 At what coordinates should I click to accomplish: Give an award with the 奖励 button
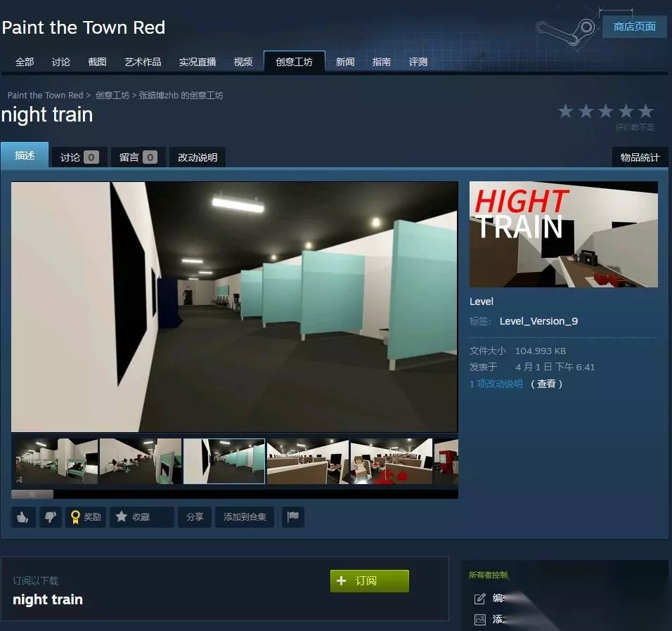click(86, 517)
